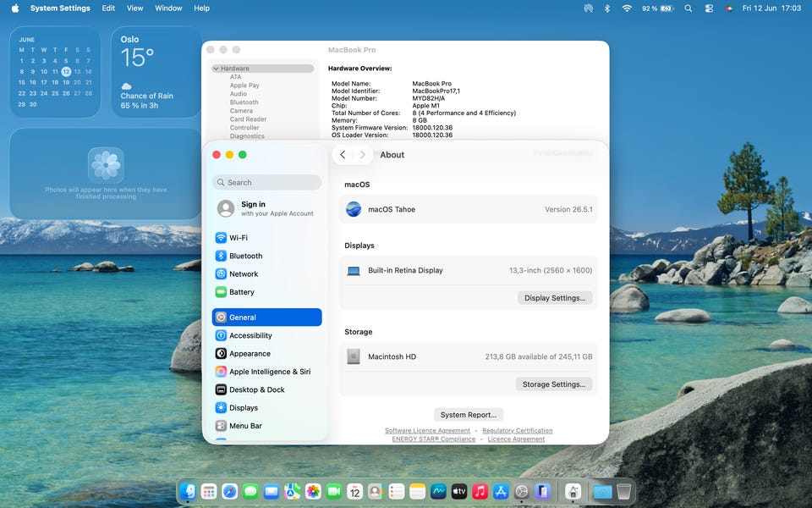Open the Apple menu
The image size is (812, 508).
point(15,8)
